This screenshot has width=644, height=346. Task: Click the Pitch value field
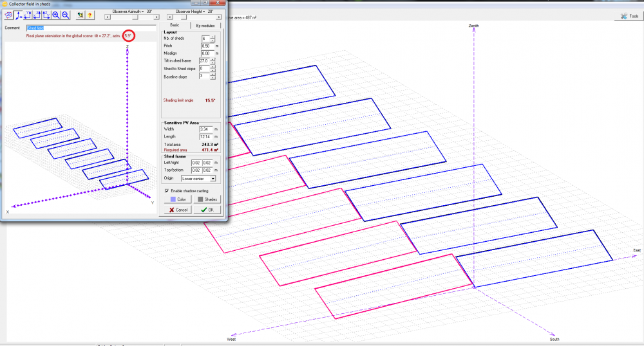pos(206,46)
